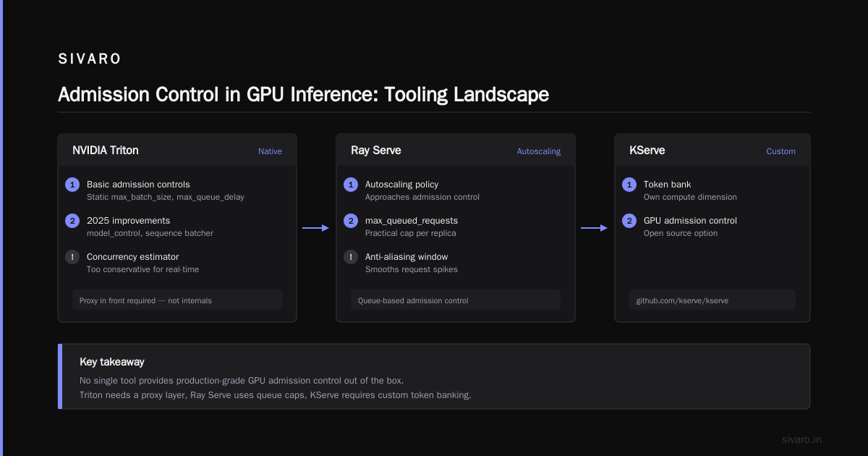Click the number 2 badge beside max_queued_requests
The image size is (868, 456).
tap(351, 221)
